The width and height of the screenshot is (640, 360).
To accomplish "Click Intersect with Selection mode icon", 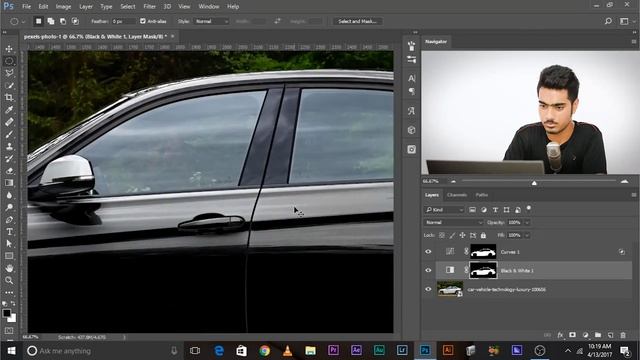I will [x=75, y=21].
